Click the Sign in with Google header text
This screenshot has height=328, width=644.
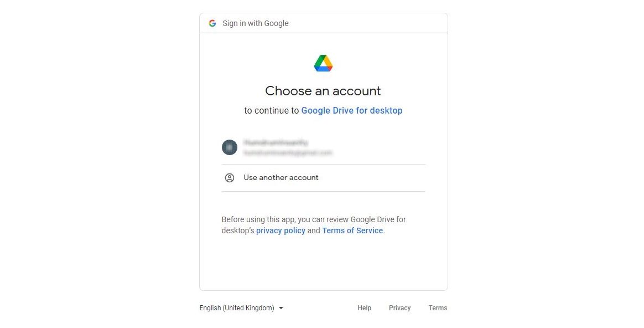coord(255,23)
